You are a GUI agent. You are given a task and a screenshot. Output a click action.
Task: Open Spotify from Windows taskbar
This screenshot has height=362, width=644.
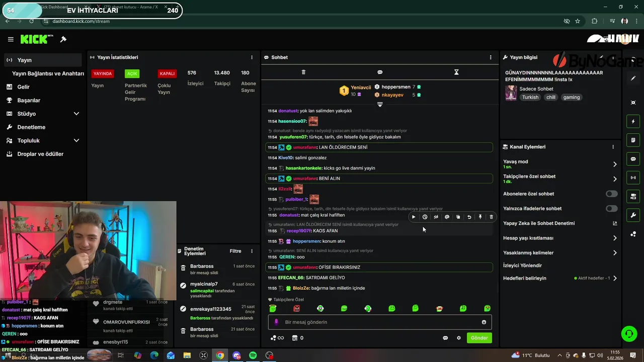coord(253,355)
